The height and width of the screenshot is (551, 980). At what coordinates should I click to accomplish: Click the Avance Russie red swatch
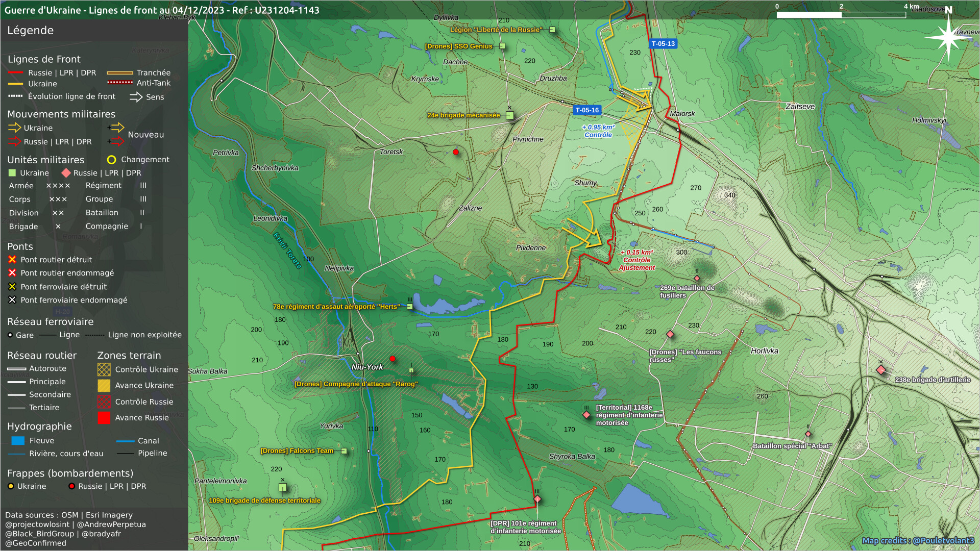pyautogui.click(x=104, y=418)
